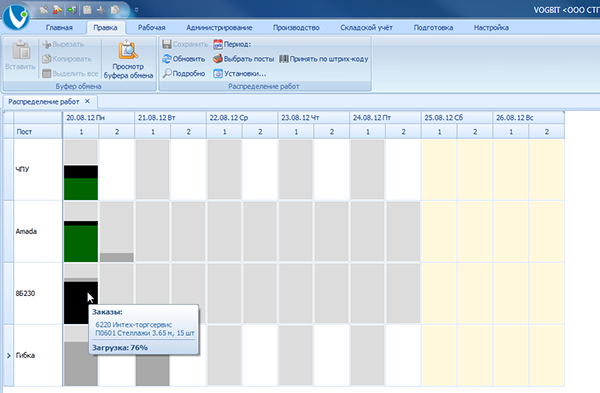Click tooltip order 6220 Интех-торгсервис text
The image size is (600, 393).
click(x=134, y=325)
